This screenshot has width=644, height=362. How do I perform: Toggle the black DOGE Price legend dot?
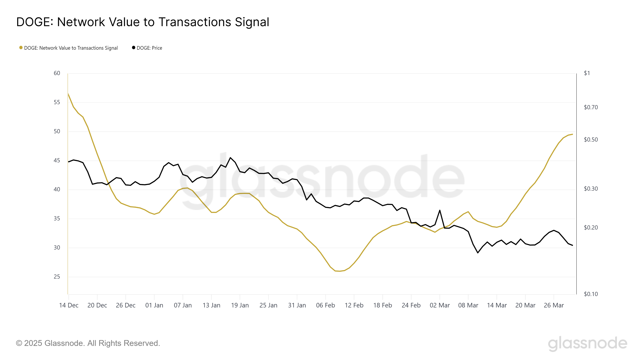pyautogui.click(x=133, y=48)
